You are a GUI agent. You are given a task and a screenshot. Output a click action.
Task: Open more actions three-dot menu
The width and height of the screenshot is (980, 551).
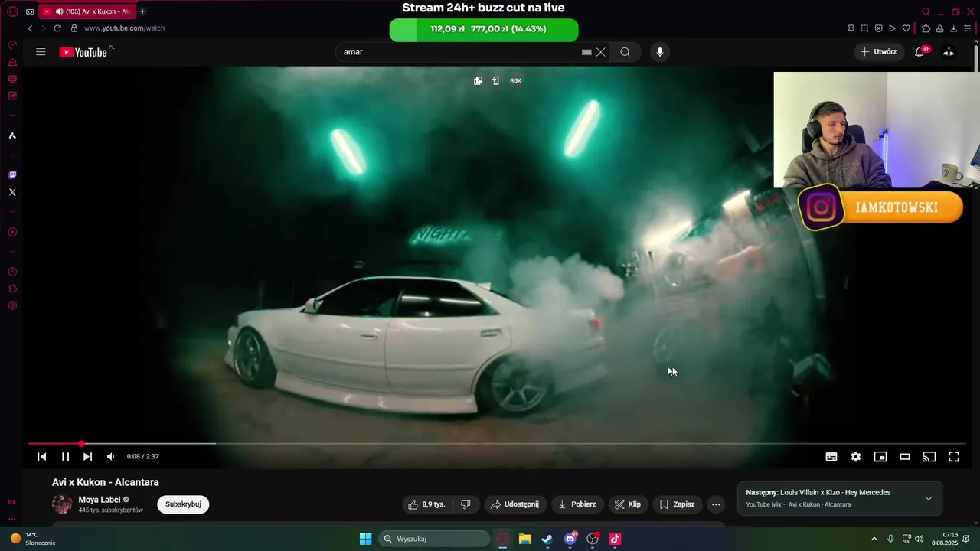tap(716, 504)
